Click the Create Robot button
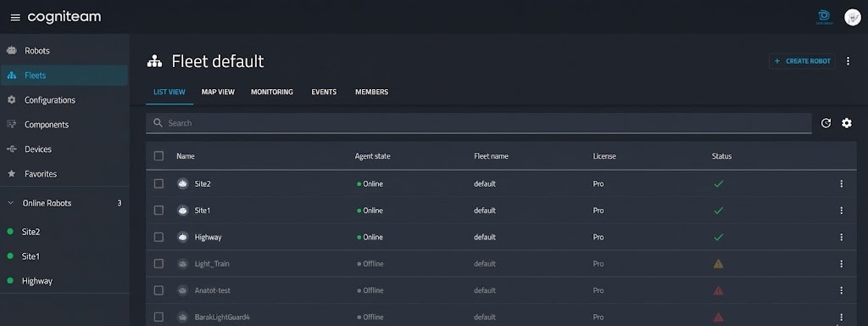This screenshot has width=868, height=326. pos(802,61)
